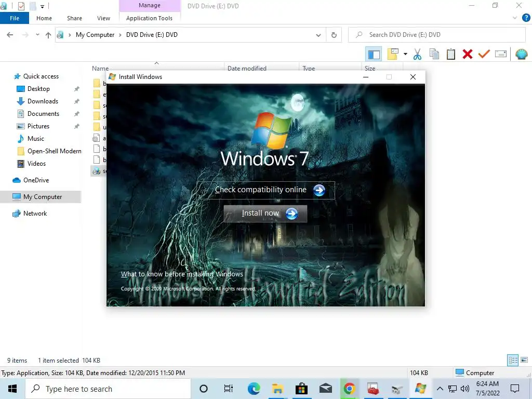Open Cortana circle icon on taskbar

point(204,389)
